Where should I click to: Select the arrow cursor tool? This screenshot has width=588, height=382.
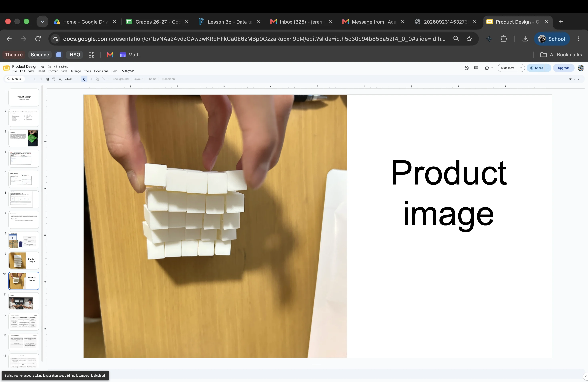[84, 79]
